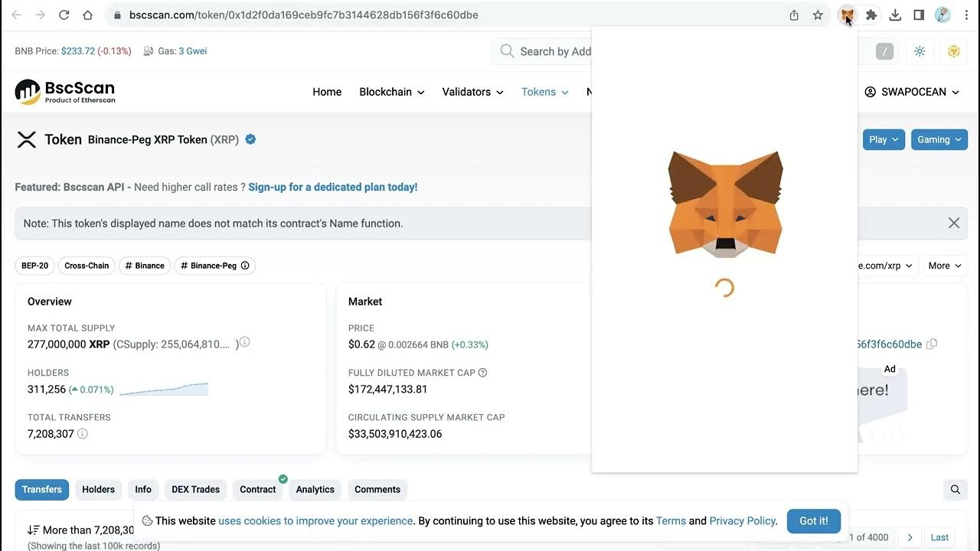Open the MetaMask fox extension icon
Screen dimensions: 980x551
847,15
